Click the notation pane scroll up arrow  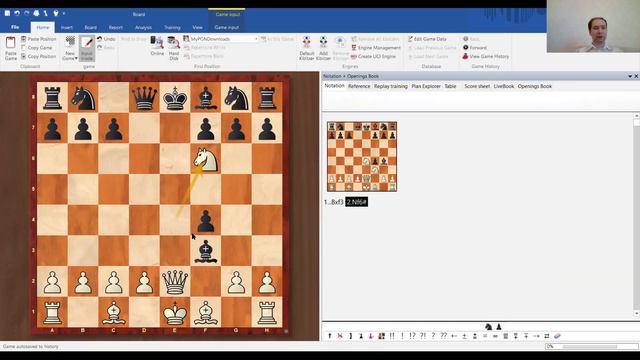636,116
